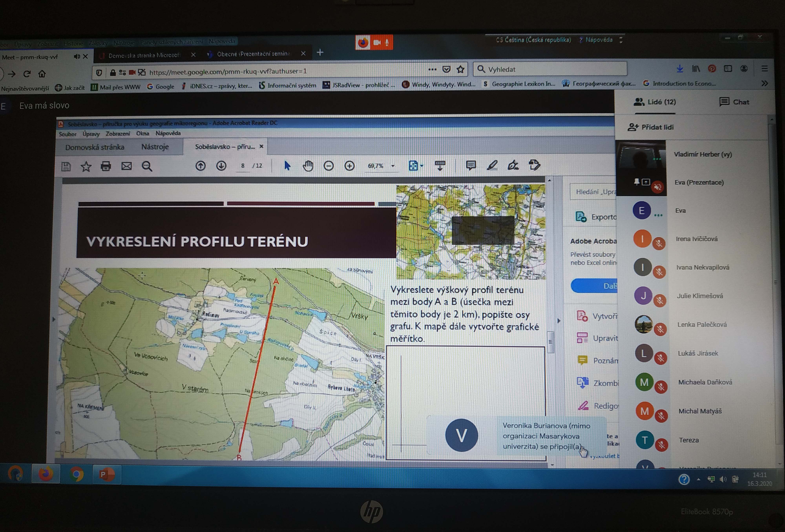Toggle mute for Lenka Palečková
Viewport: 785px width, 532px height.
[660, 329]
